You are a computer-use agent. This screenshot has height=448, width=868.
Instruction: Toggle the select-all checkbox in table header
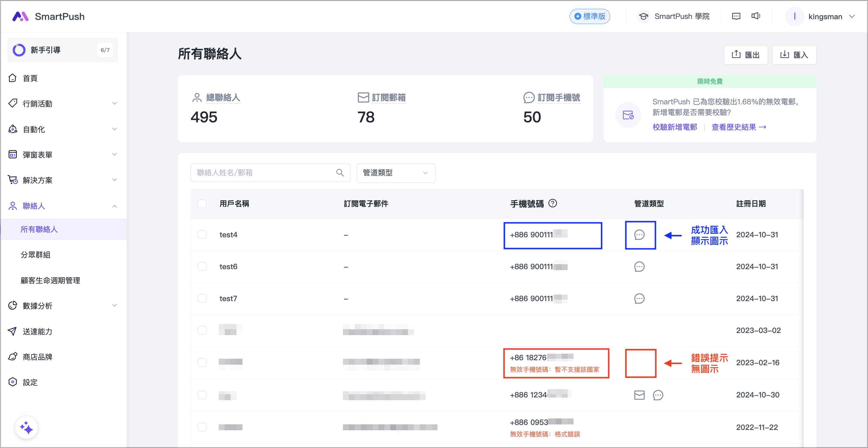coord(202,203)
